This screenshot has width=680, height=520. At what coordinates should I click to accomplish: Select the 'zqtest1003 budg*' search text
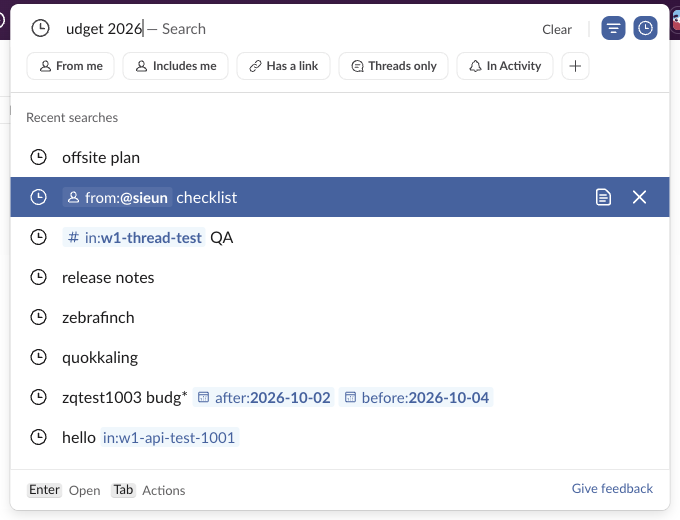click(x=125, y=397)
